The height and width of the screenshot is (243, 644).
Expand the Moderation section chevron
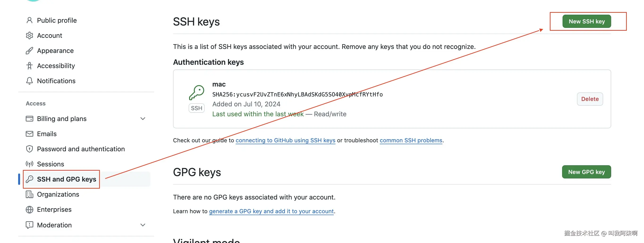click(x=143, y=225)
